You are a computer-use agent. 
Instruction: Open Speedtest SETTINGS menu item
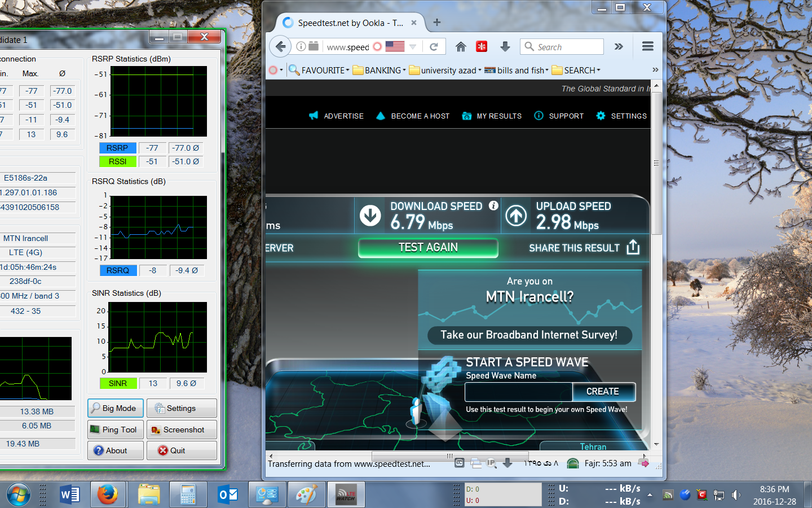point(621,116)
